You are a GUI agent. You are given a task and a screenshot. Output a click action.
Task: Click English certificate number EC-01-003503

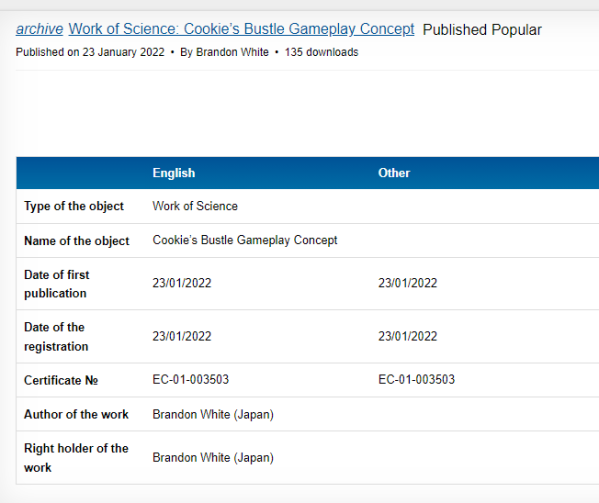click(191, 380)
